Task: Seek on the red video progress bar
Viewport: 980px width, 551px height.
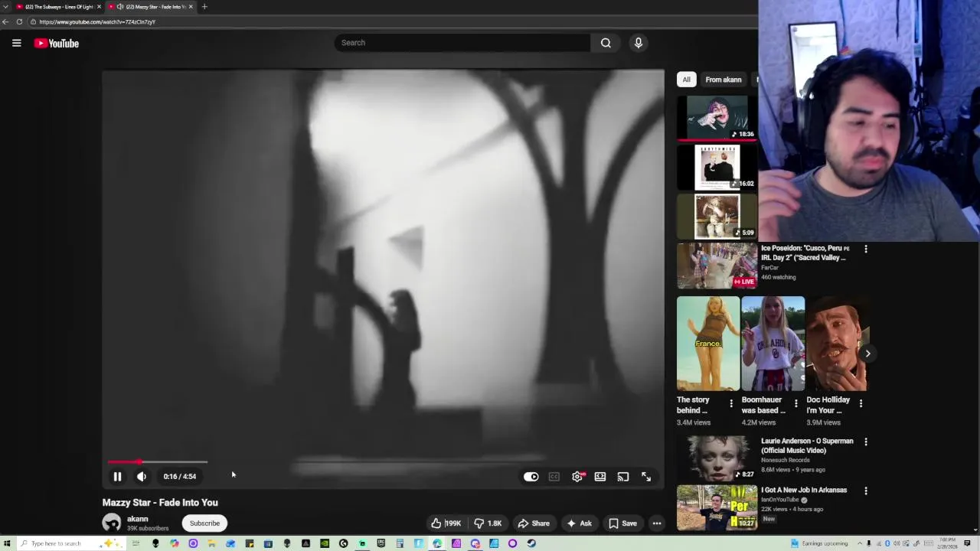Action: point(158,462)
